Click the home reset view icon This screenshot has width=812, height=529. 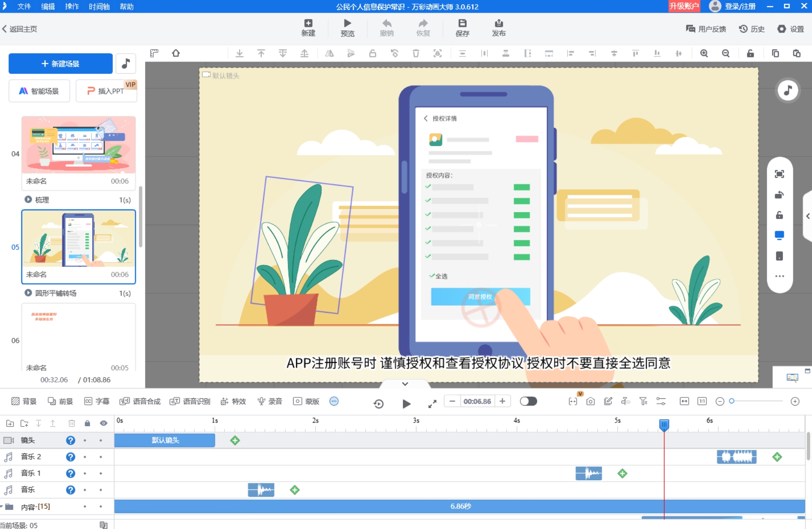click(x=176, y=53)
